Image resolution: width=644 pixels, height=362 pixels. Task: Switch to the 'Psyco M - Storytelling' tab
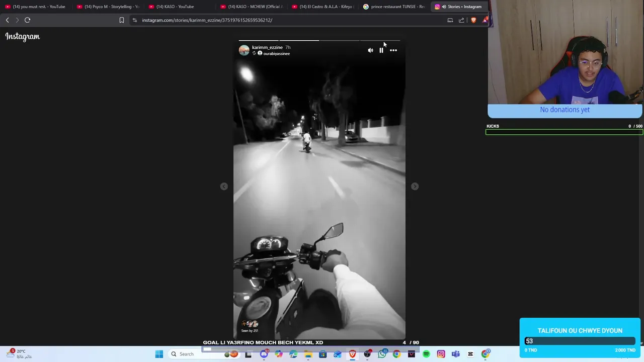click(108, 7)
